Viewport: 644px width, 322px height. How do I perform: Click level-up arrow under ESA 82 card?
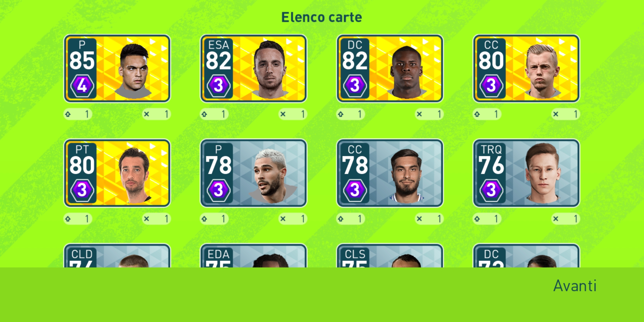point(214,114)
